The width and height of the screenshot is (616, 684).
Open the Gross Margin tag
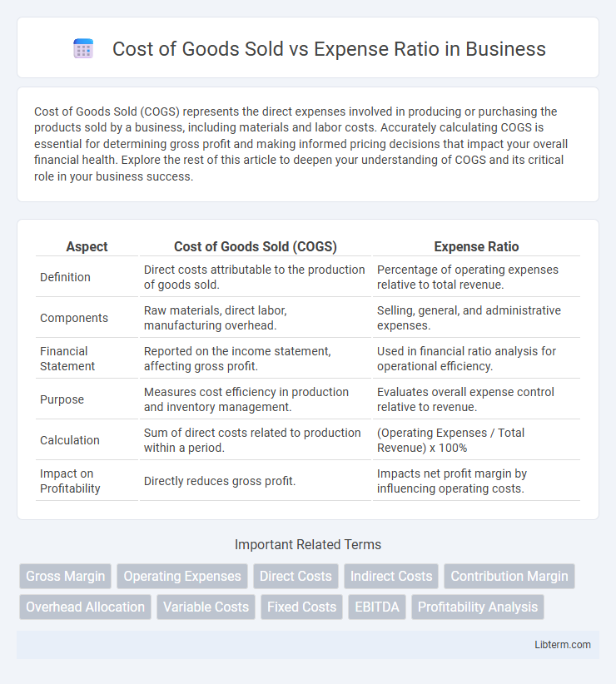coord(66,577)
